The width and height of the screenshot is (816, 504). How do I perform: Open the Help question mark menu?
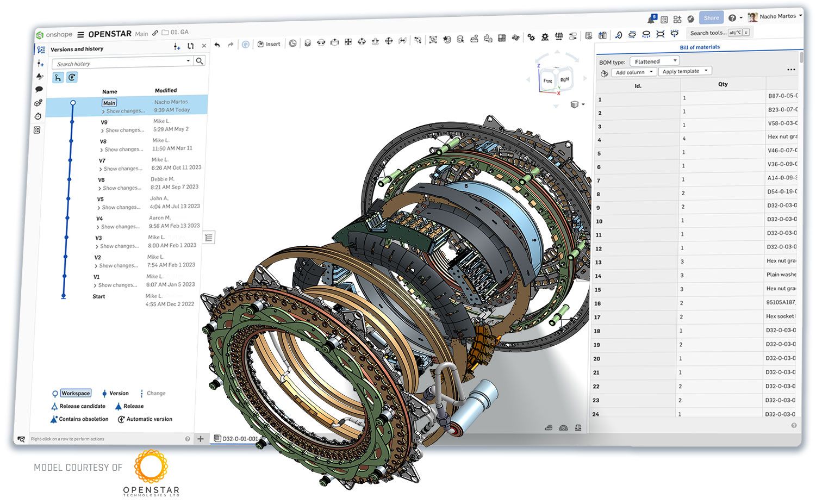pyautogui.click(x=732, y=17)
